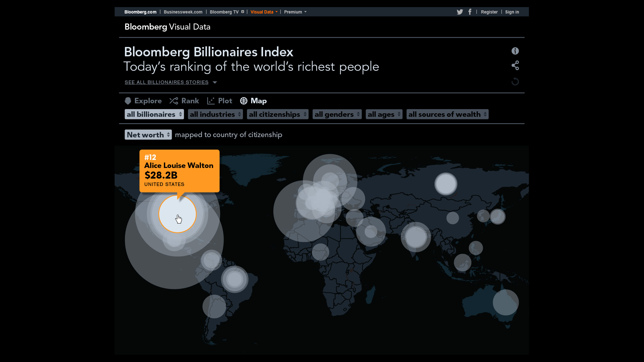644x362 pixels.
Task: Open the all genders filter
Action: tap(337, 115)
